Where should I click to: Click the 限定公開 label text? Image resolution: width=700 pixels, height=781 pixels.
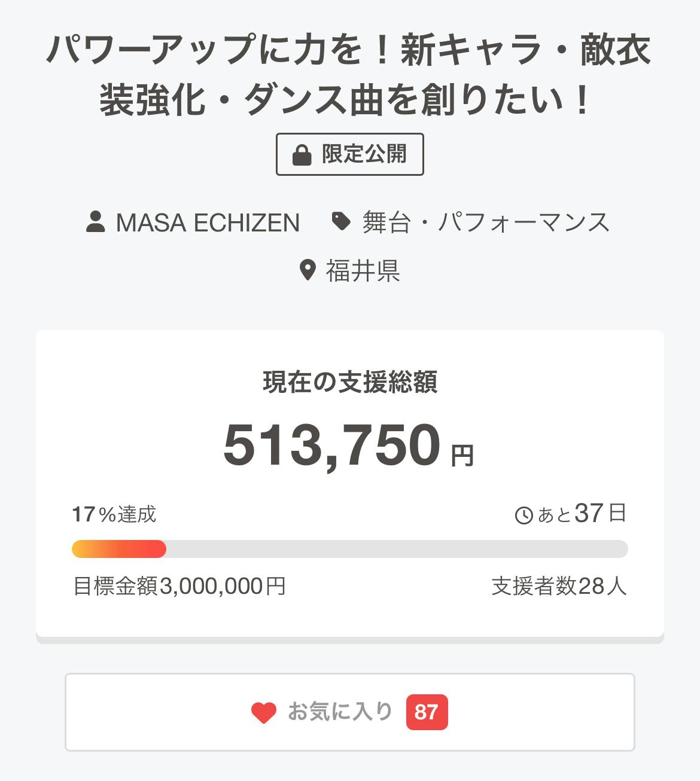pos(364,154)
